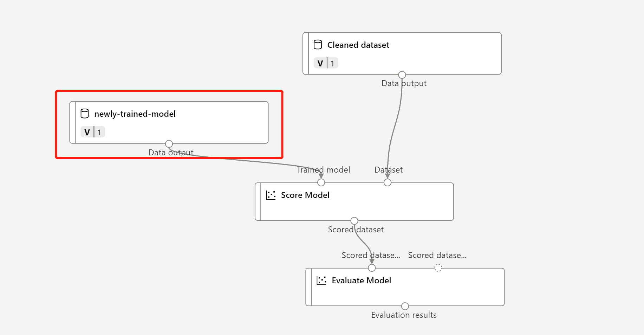Viewport: 644px width, 335px height.
Task: Select the Trained model input port on Score Model
Action: click(321, 182)
